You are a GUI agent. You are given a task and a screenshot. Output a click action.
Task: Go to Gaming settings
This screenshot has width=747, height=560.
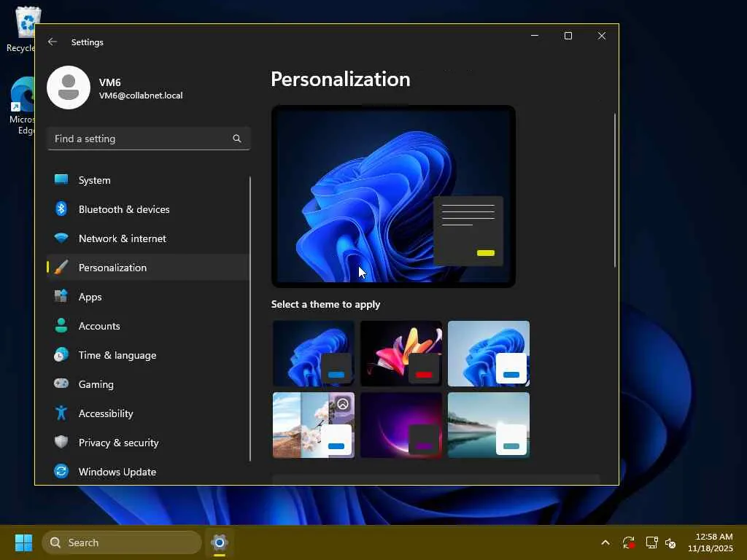tap(147, 384)
